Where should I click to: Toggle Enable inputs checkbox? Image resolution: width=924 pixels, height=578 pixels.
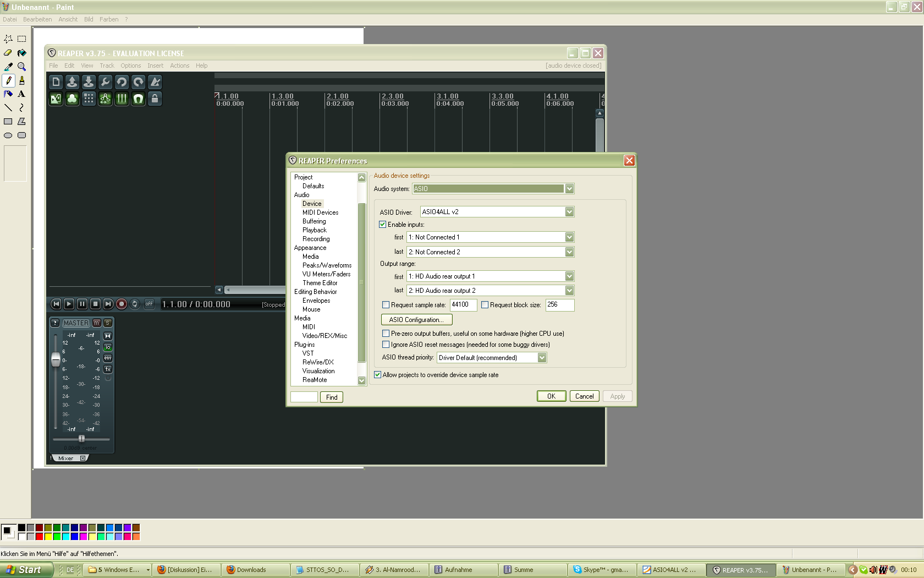pos(383,225)
